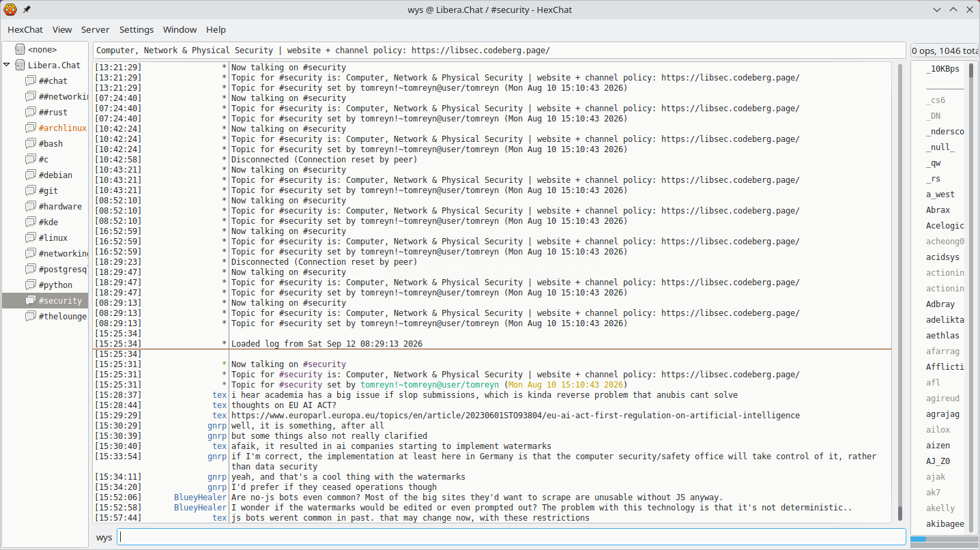Open the Window menu
980x550 pixels.
180,29
